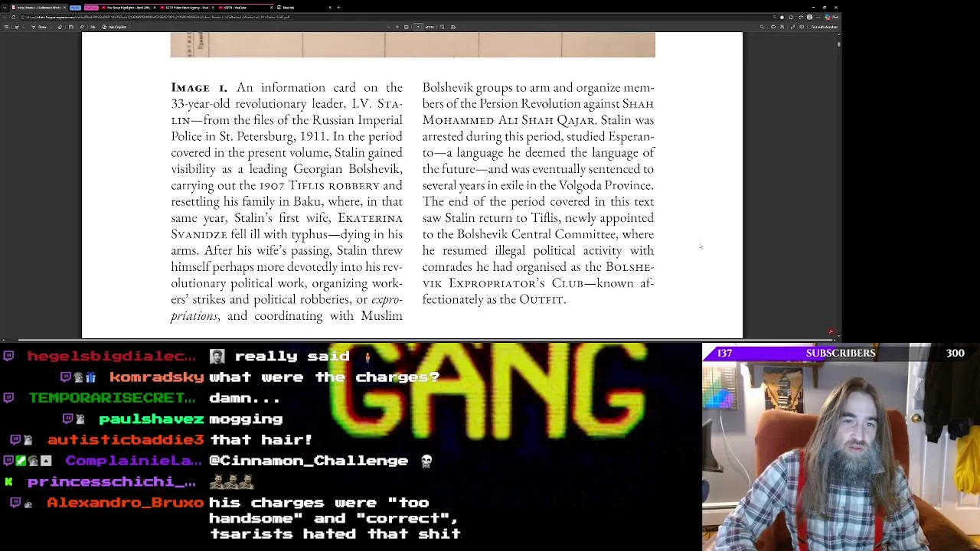980x551 pixels.
Task: Open browser extensions icon
Action: coord(791,17)
